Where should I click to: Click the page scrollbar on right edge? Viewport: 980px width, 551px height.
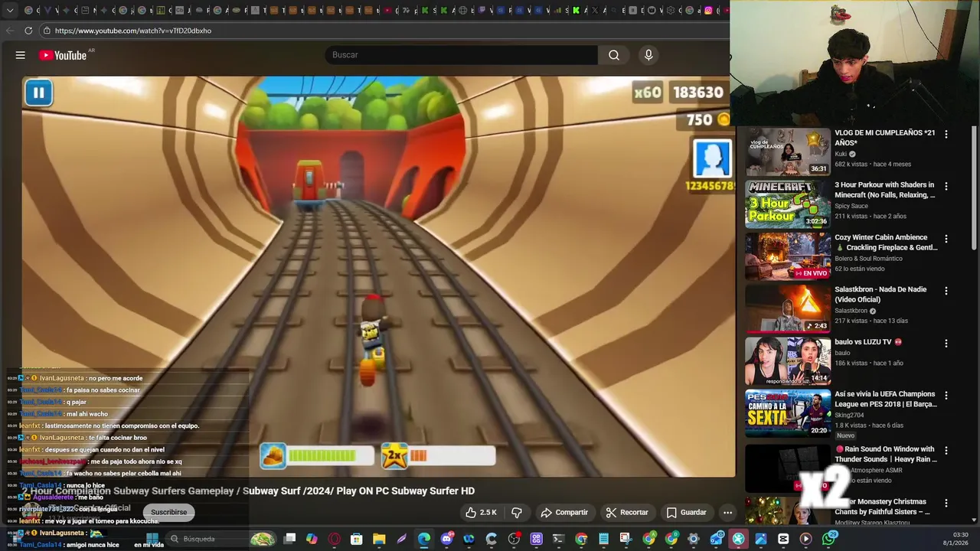(974, 187)
